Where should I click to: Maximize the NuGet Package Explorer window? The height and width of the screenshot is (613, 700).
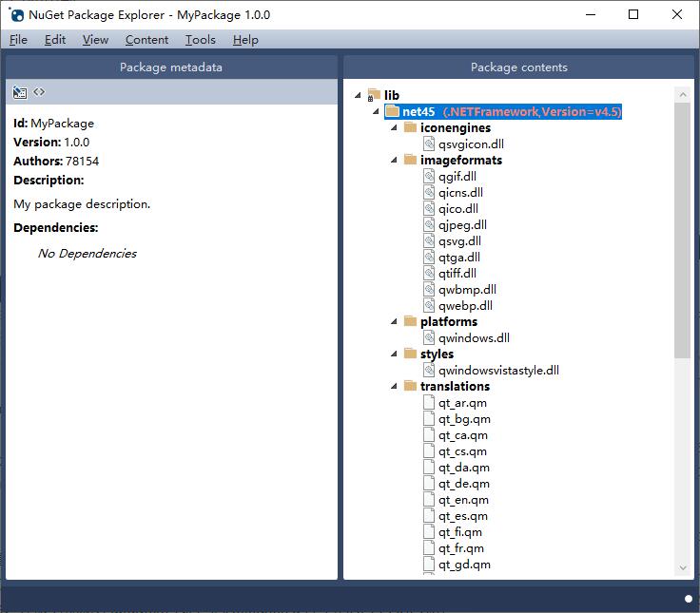(x=633, y=14)
